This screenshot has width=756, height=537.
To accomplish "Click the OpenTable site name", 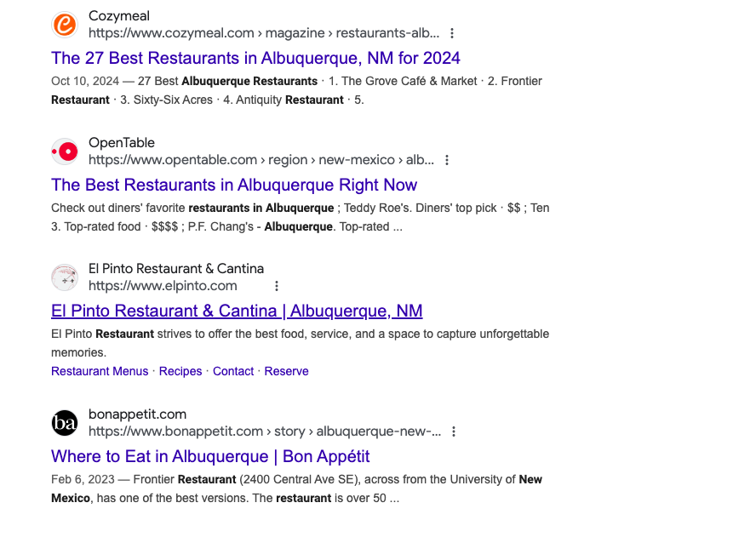I will (122, 143).
